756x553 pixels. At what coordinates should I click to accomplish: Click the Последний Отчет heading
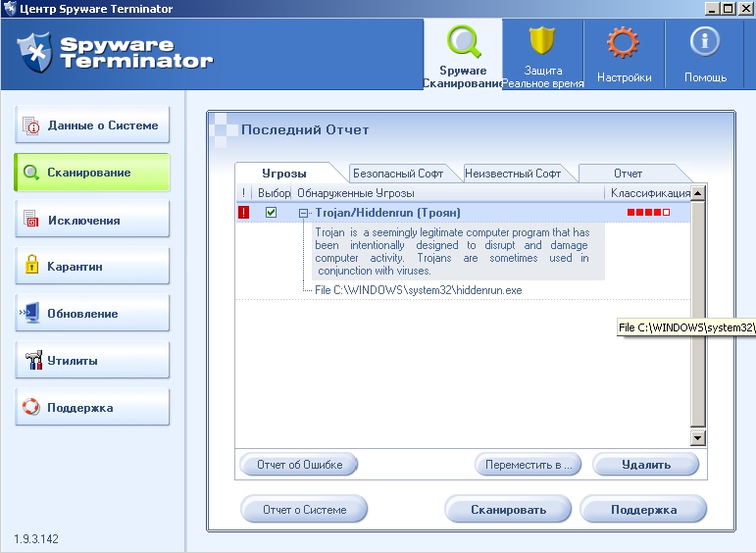305,129
